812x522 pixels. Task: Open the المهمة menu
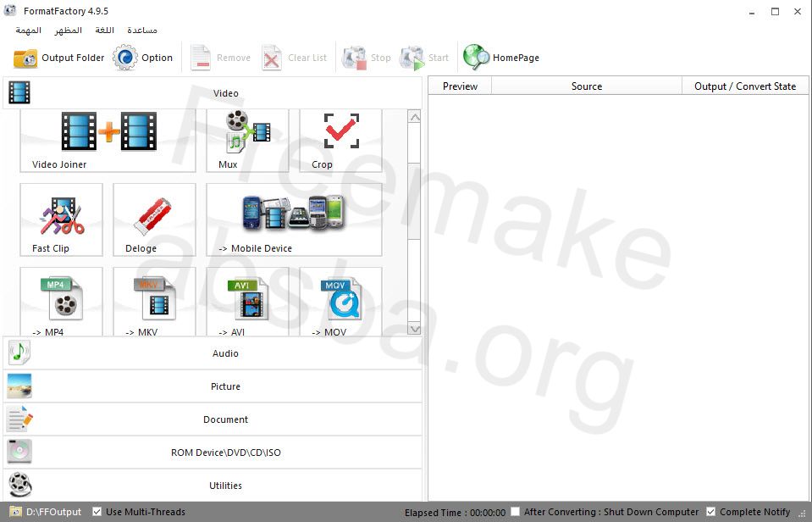click(x=29, y=30)
